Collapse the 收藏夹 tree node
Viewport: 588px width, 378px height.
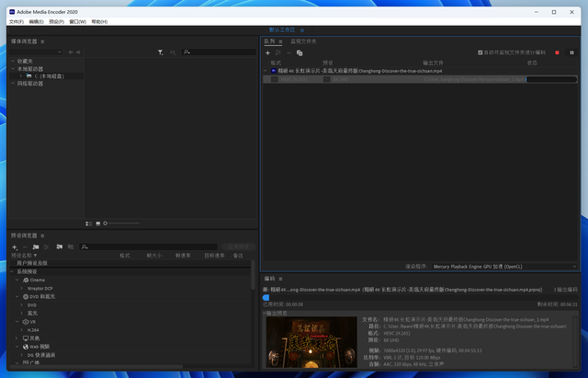pyautogui.click(x=13, y=62)
